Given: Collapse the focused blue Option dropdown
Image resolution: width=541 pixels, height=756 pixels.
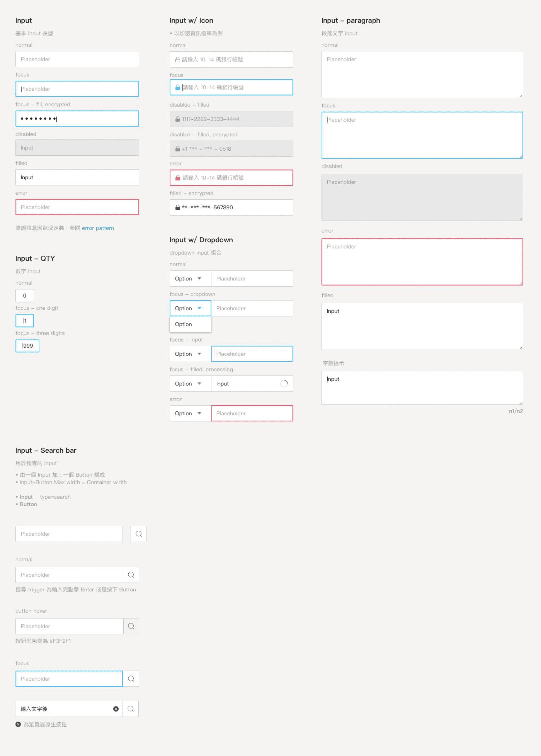Looking at the screenshot, I should (190, 308).
